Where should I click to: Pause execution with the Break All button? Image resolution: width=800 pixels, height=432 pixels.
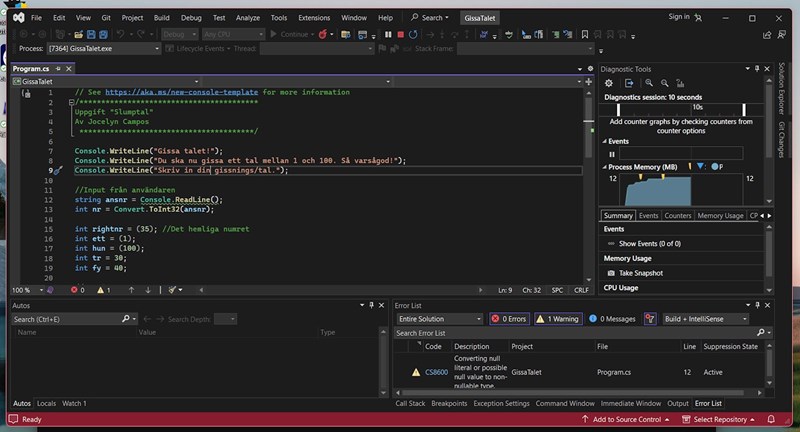pos(388,34)
